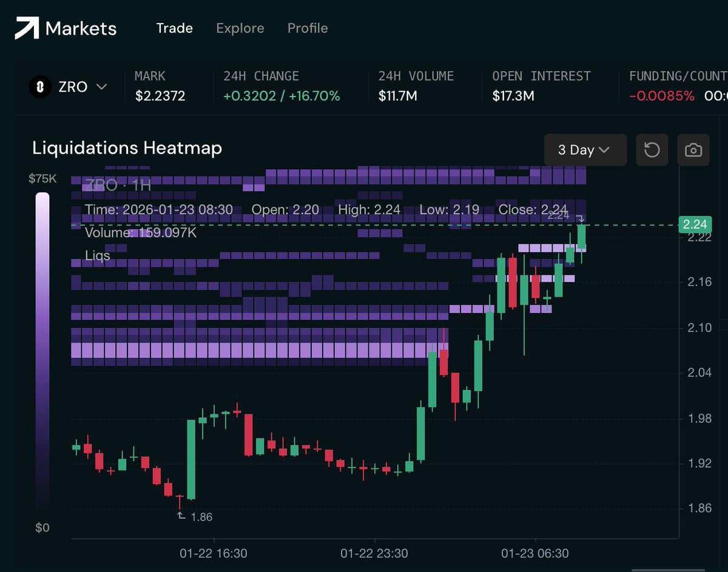728x572 pixels.
Task: Click the Liquidations Heatmap title
Action: tap(127, 148)
